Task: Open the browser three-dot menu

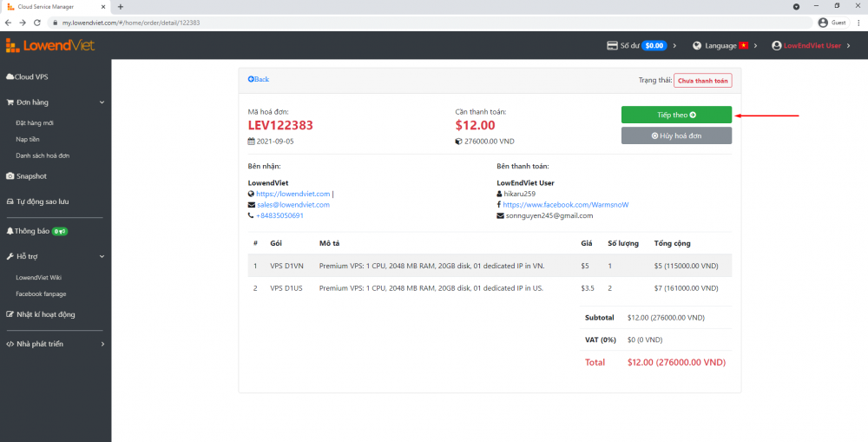Action: [x=859, y=23]
